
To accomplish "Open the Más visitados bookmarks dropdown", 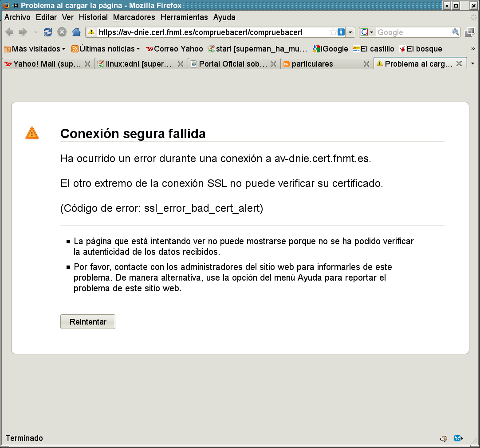I will pos(35,49).
